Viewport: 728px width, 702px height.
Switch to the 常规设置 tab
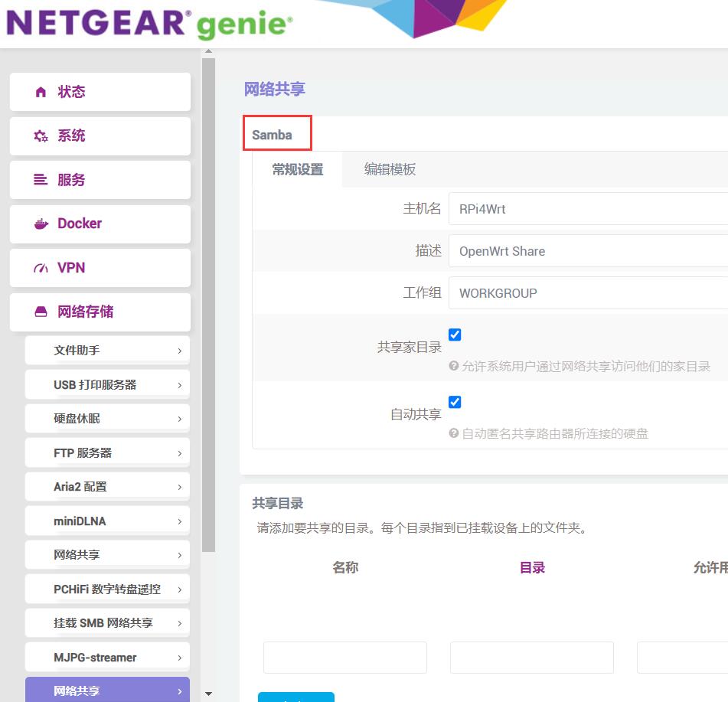coord(298,169)
